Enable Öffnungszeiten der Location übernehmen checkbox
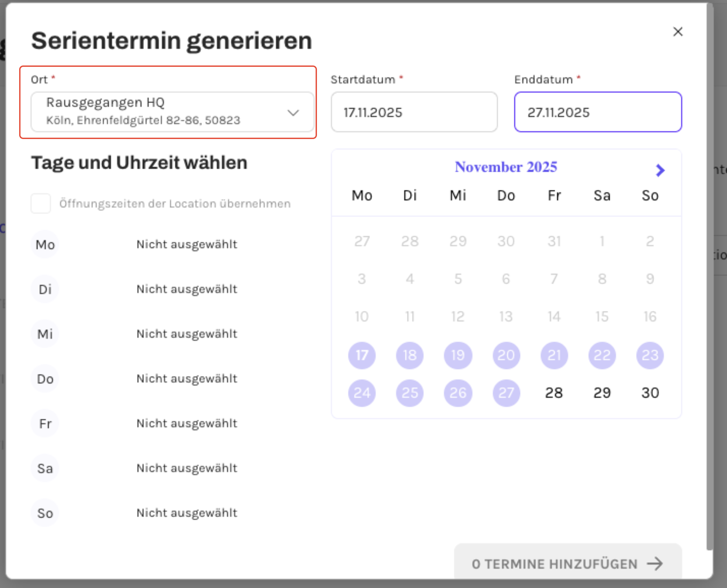 click(41, 203)
